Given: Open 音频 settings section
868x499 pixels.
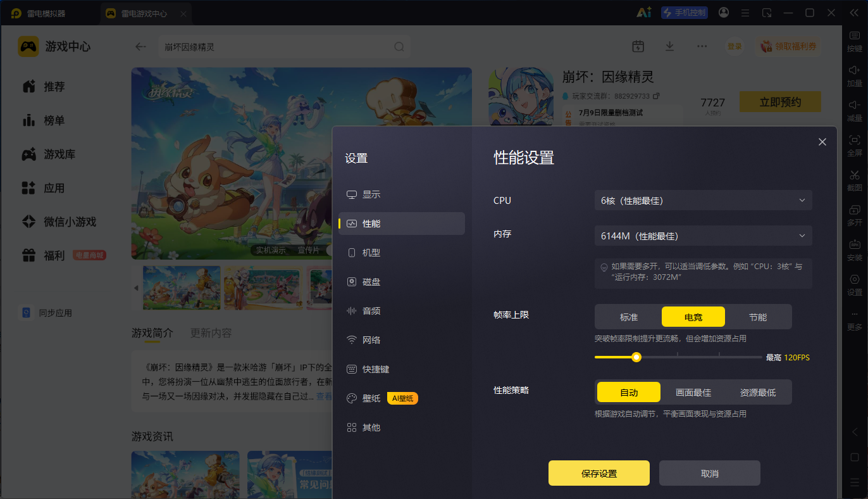Looking at the screenshot, I should tap(402, 311).
